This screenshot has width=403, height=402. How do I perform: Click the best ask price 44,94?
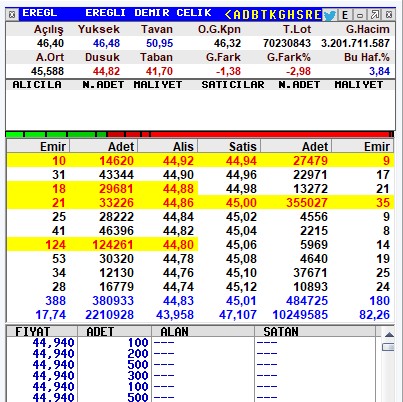coord(241,161)
